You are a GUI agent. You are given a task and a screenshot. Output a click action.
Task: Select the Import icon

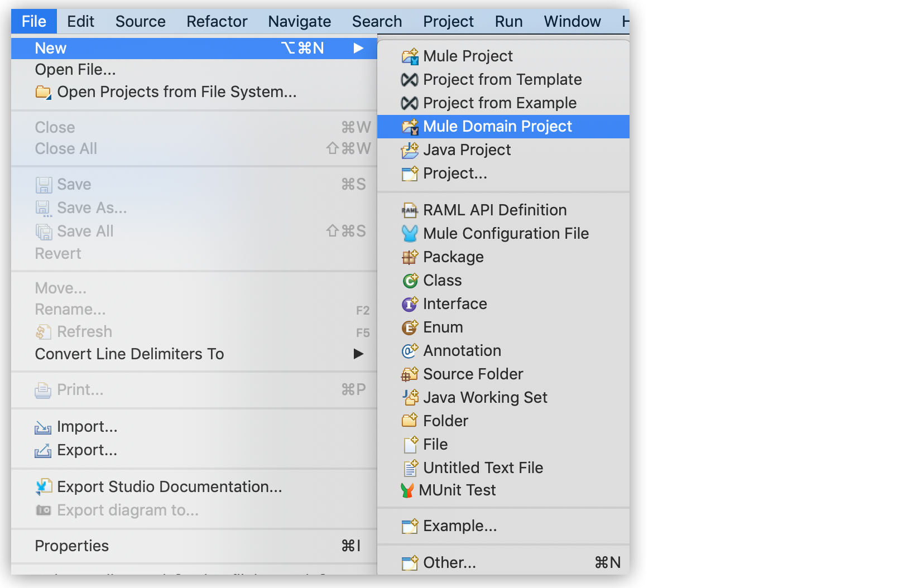tap(43, 427)
